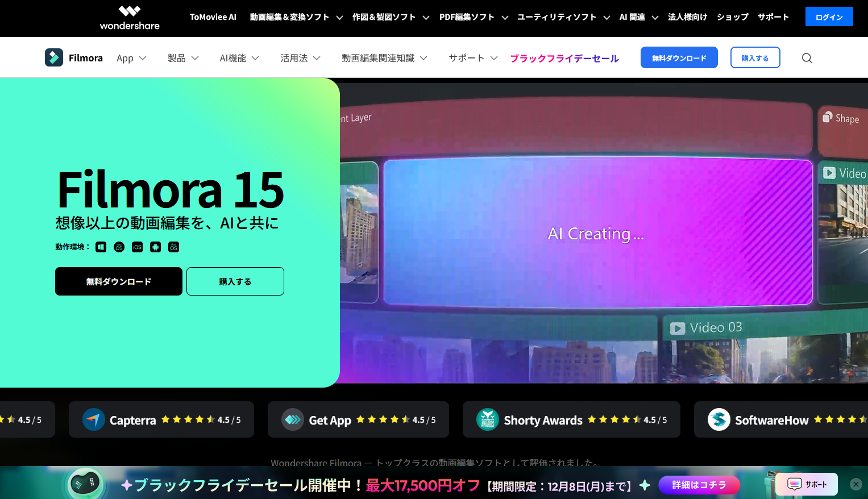
Task: Open the search magnifier icon
Action: [x=807, y=58]
